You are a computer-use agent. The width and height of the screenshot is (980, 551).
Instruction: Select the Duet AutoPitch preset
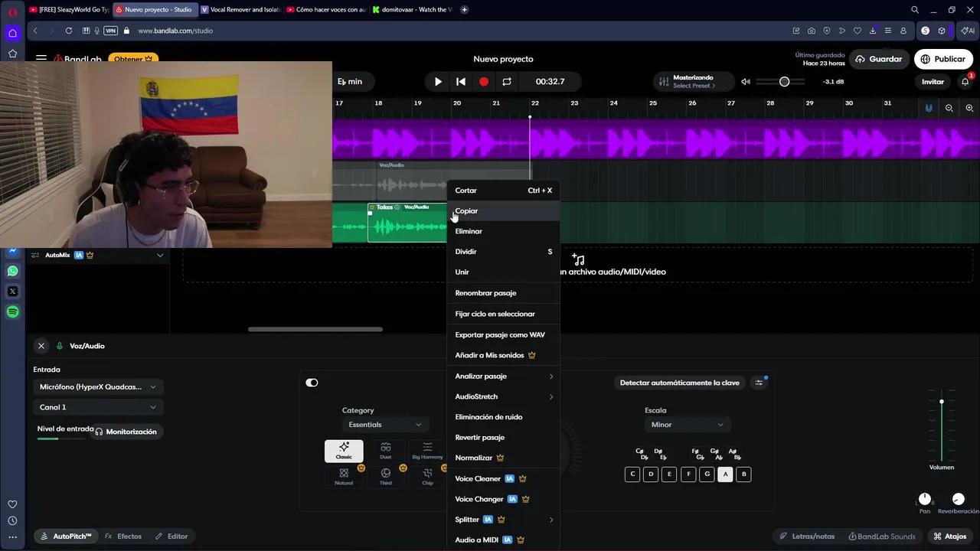coord(385,452)
